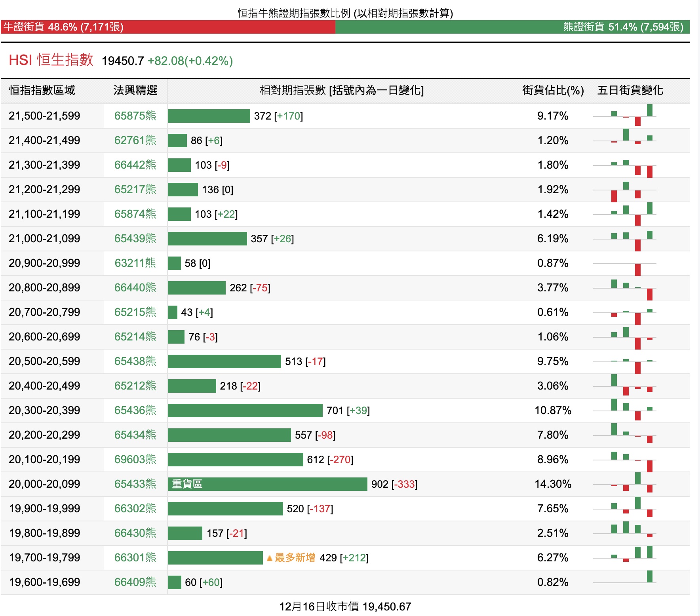Image resolution: width=700 pixels, height=616 pixels.
Task: Click the 66301熊 certificate link
Action: tap(135, 557)
